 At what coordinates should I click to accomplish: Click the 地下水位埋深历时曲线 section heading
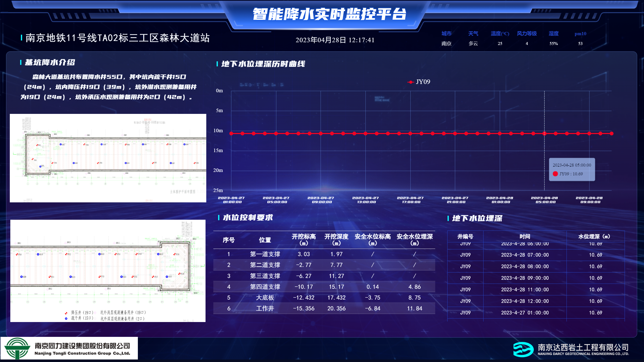263,64
